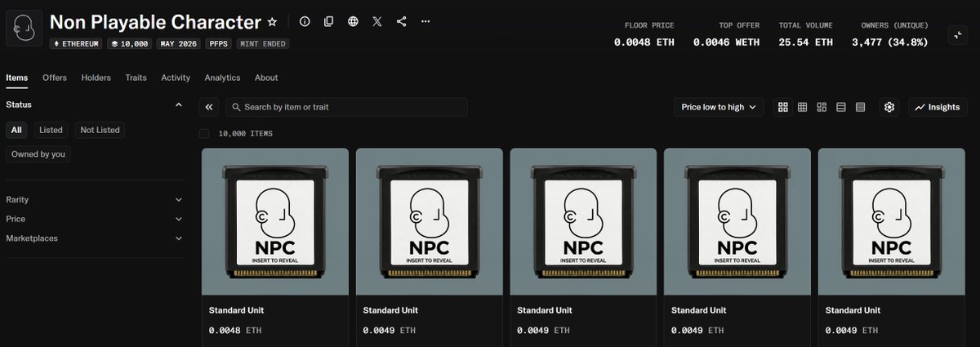980x347 pixels.
Task: Click the owners value 3,477 (34.8%)
Action: (890, 42)
